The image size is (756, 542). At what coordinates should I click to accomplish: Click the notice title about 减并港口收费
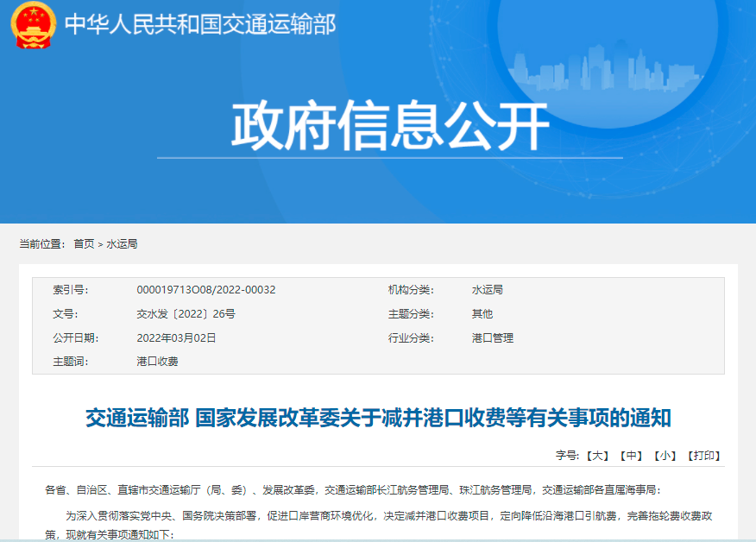pos(378,419)
